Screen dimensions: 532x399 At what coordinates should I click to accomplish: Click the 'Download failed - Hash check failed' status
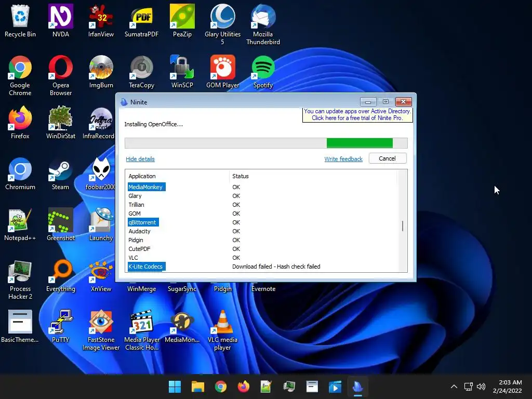276,267
